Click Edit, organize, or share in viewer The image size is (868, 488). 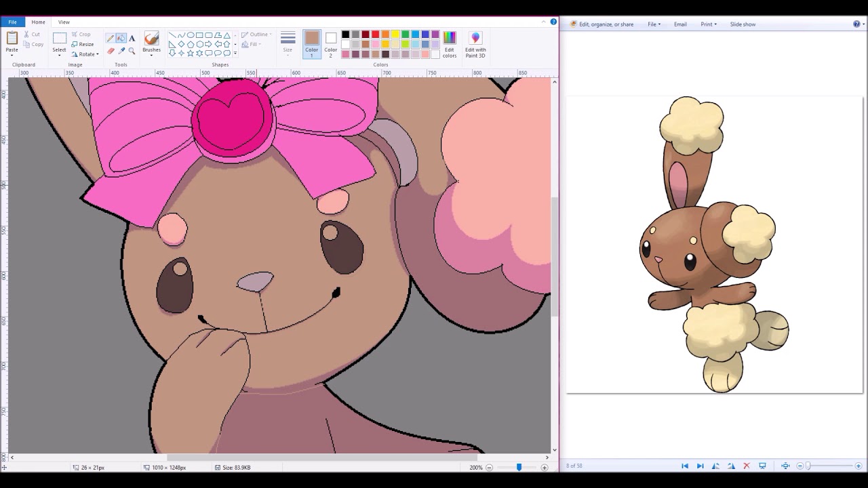[x=602, y=24]
